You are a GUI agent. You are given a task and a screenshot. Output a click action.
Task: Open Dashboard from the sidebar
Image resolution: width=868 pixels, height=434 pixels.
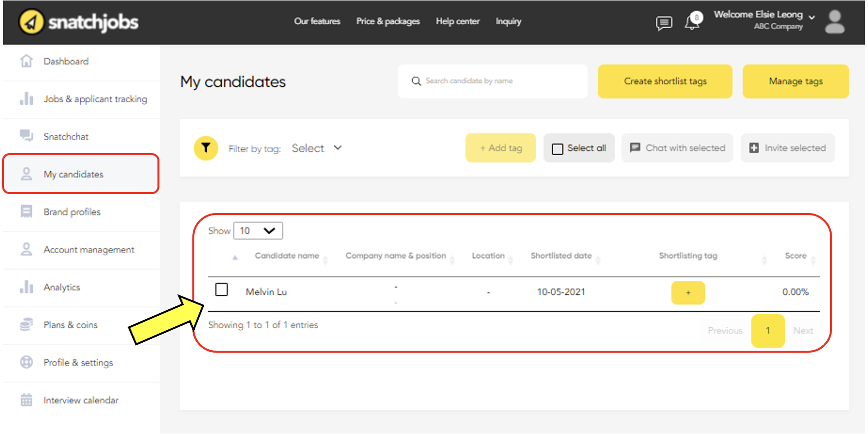click(x=66, y=61)
